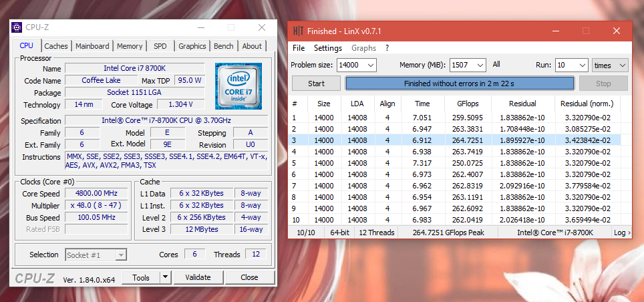644x302 pixels.
Task: Click the Instructions list field
Action: (166, 161)
